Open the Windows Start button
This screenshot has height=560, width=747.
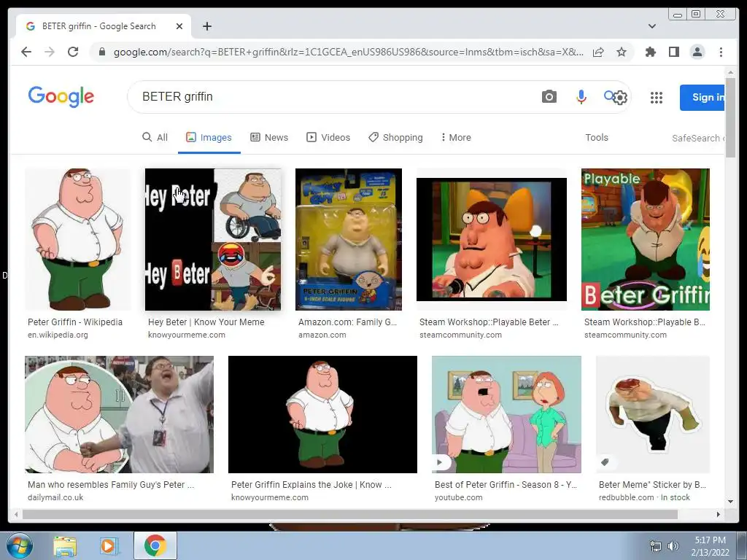pyautogui.click(x=19, y=545)
